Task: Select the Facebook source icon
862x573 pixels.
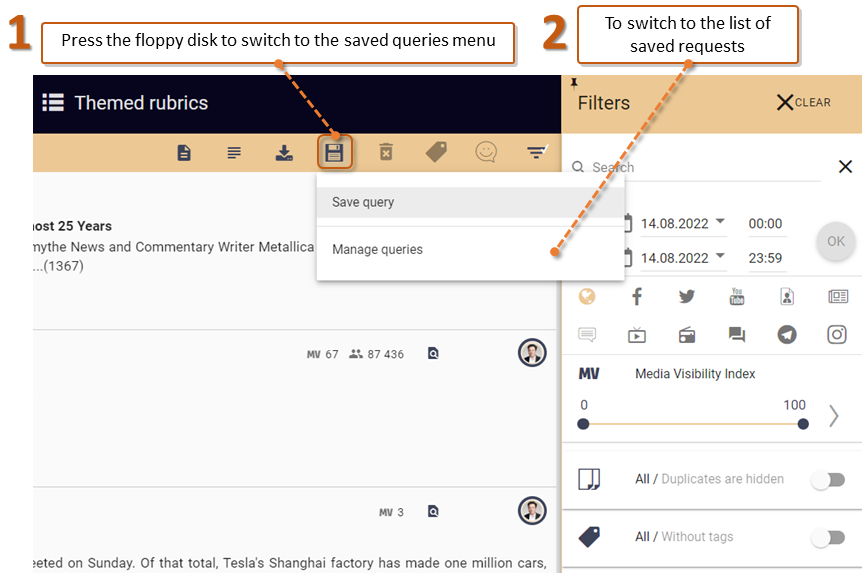Action: tap(637, 297)
